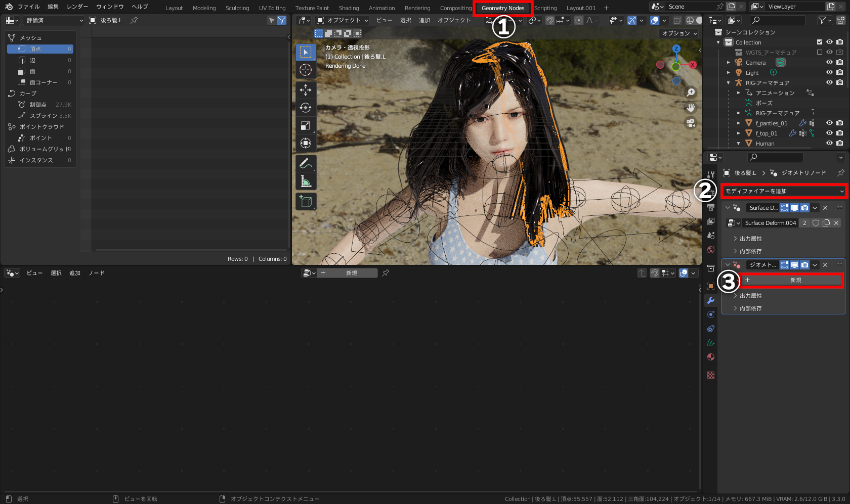
Task: Click 新規 button in geometry nodes modifier
Action: tap(792, 280)
